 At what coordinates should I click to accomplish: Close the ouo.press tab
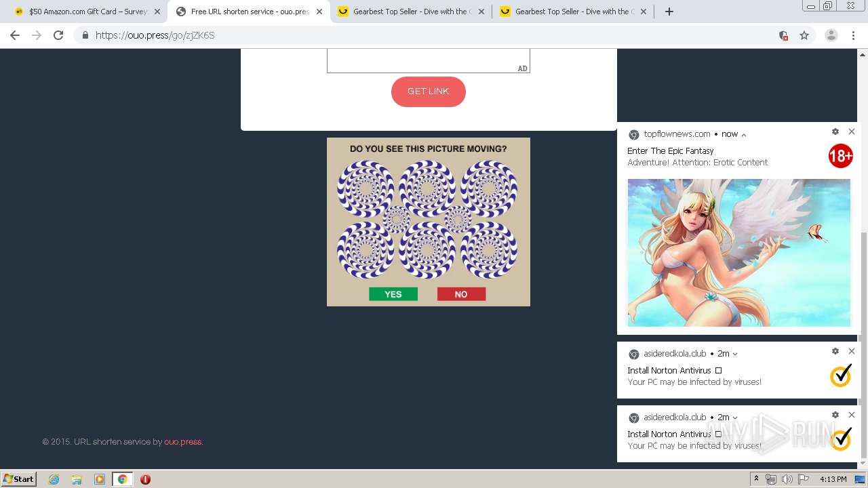(319, 12)
